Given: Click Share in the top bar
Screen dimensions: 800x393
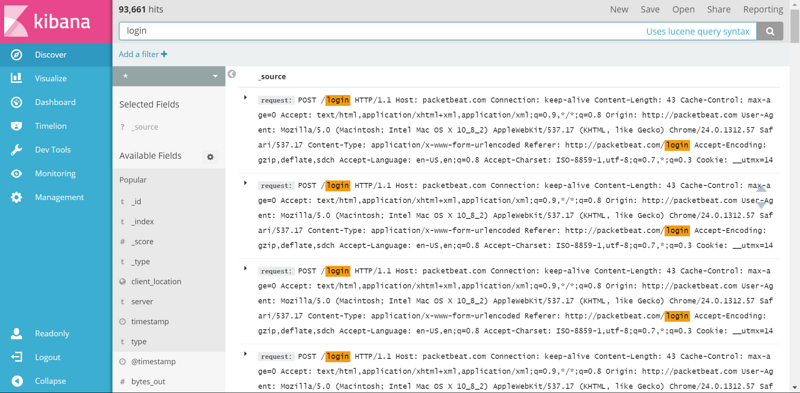Looking at the screenshot, I should click(718, 9).
